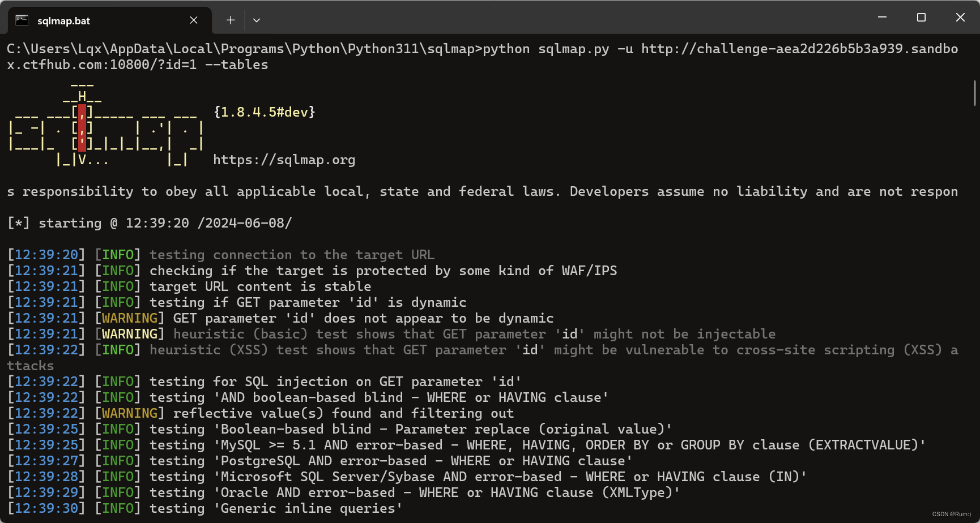Click timestamp 12:39:30 on last line
The height and width of the screenshot is (523, 980).
click(46, 508)
